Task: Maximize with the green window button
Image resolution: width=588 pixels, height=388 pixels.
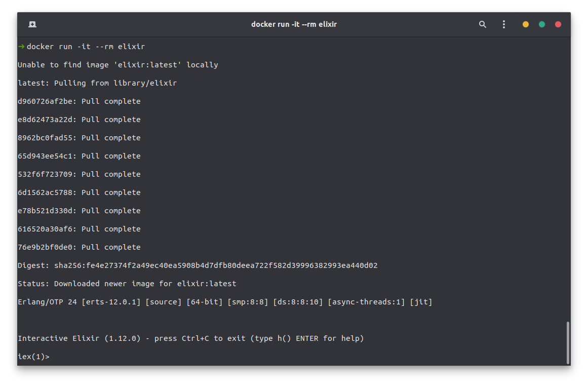Action: point(542,24)
